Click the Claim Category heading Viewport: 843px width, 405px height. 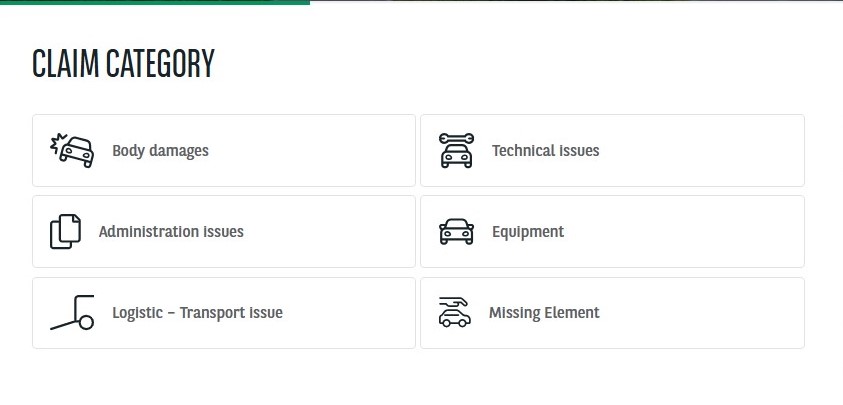pyautogui.click(x=123, y=64)
